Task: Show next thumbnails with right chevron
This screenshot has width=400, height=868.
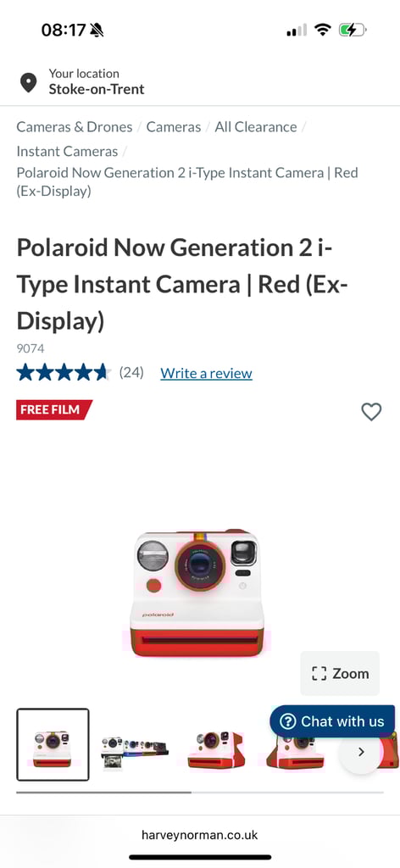Action: tap(361, 752)
